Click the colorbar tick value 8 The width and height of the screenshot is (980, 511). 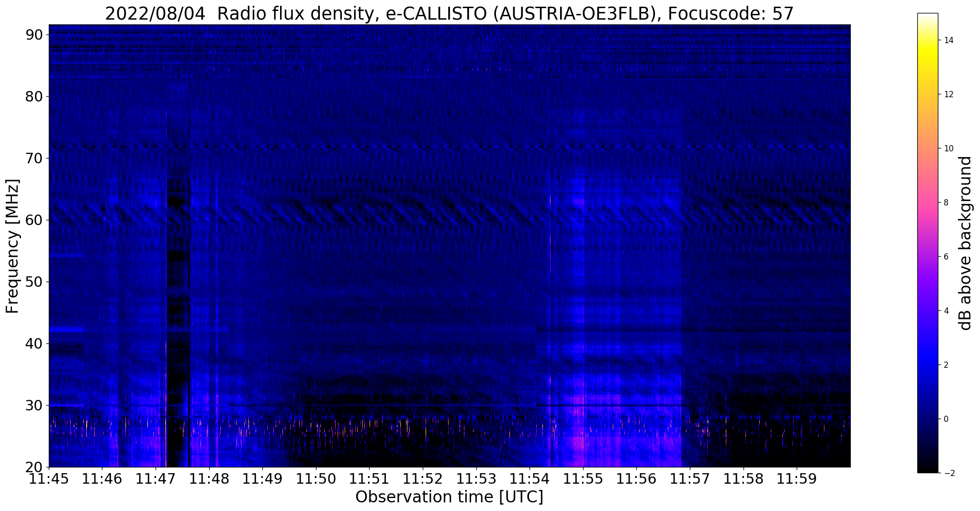pos(945,203)
